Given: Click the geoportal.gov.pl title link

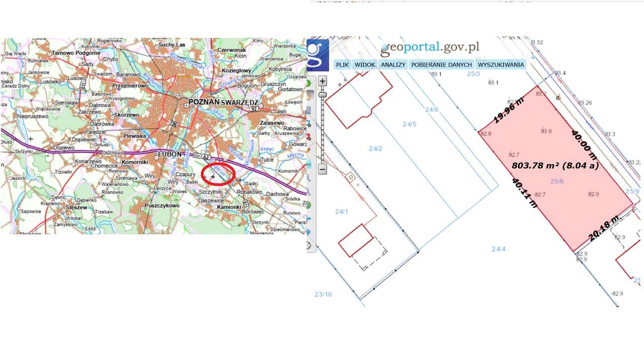Looking at the screenshot, I should [x=430, y=47].
